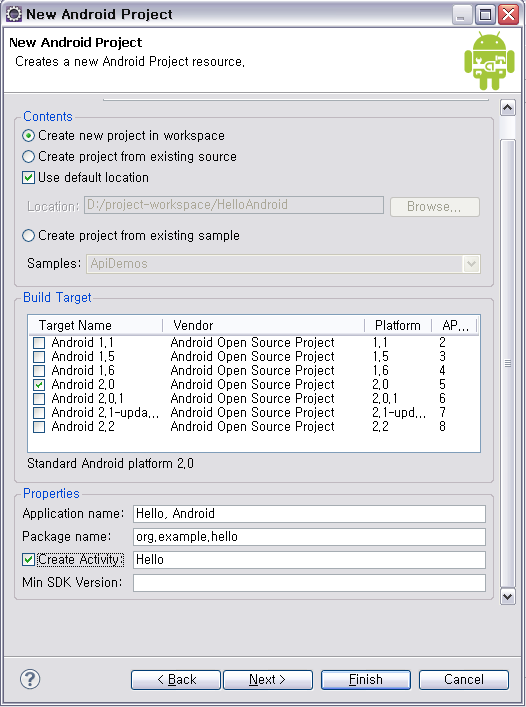Screen dimensions: 526x707
Task: Click the scrollbar up arrow
Action: click(508, 108)
